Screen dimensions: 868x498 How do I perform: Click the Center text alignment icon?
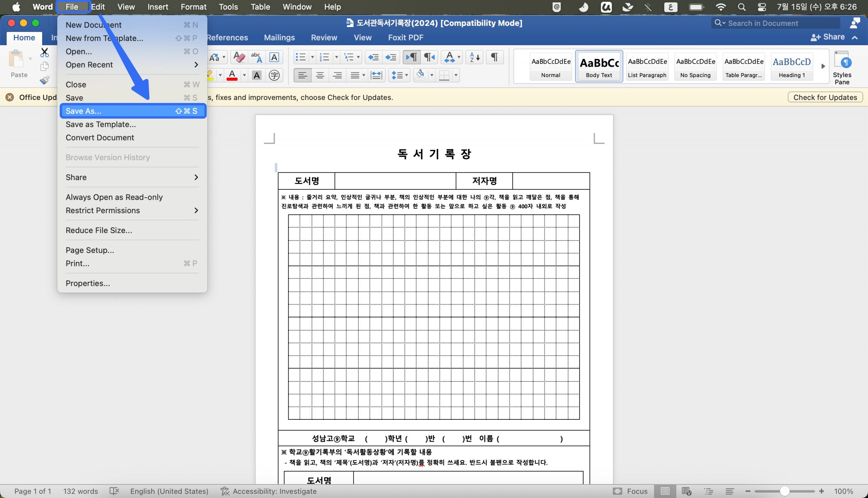(x=320, y=75)
